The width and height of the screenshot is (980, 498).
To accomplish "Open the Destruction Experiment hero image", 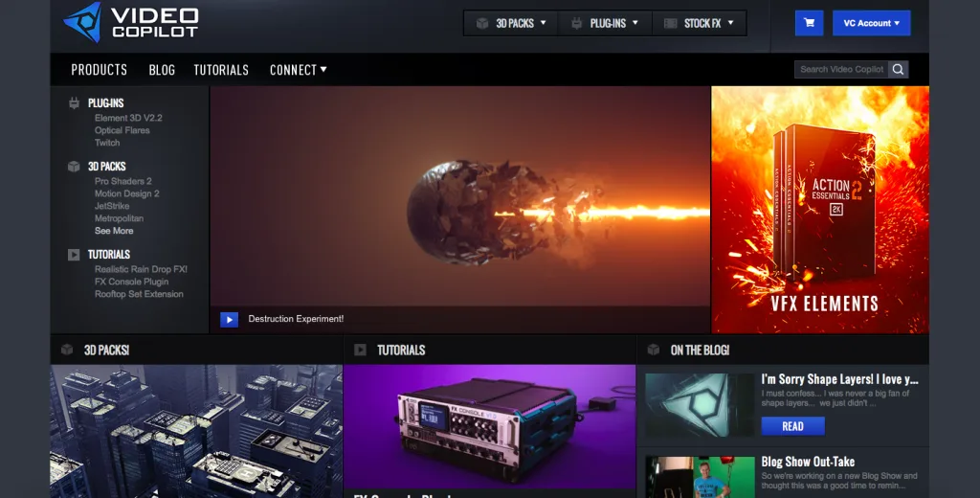I will click(460, 195).
